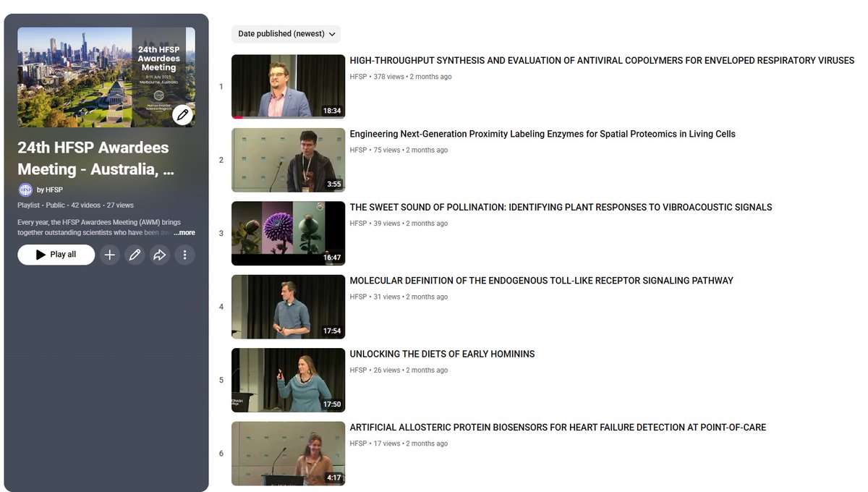Click 'Playlist • Public • 42 videos • 27 views' text
The width and height of the screenshot is (868, 492).
75,205
